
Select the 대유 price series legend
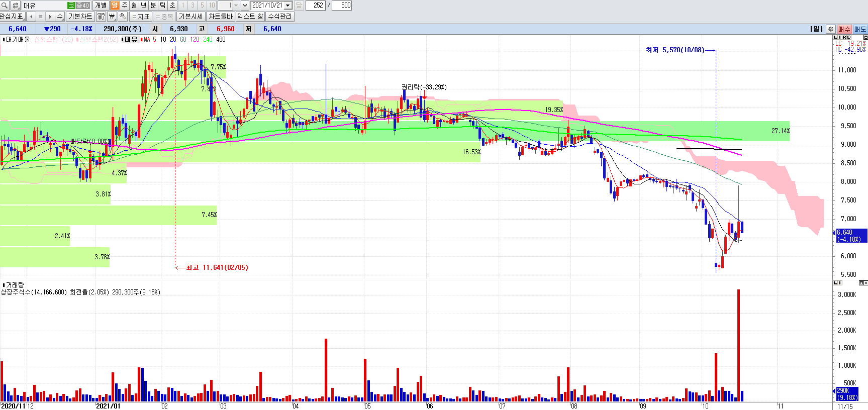point(130,39)
